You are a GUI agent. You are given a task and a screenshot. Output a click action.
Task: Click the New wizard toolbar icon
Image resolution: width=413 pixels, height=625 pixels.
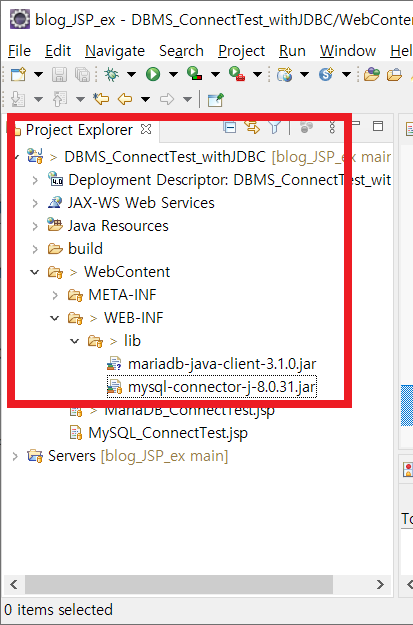click(x=18, y=74)
